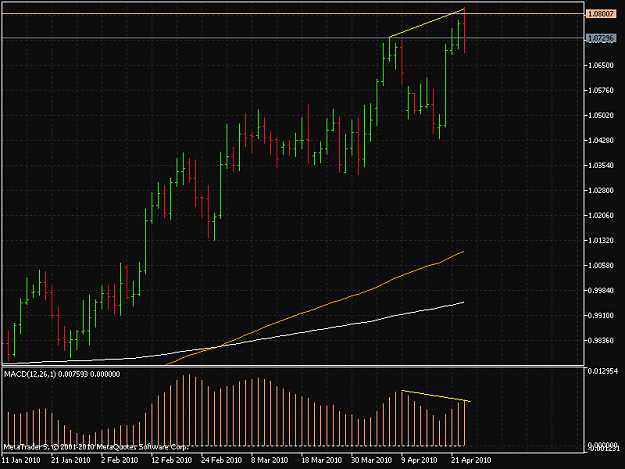Image resolution: width=625 pixels, height=469 pixels.
Task: Click the 8 Mar 2010 date label
Action: point(269,460)
